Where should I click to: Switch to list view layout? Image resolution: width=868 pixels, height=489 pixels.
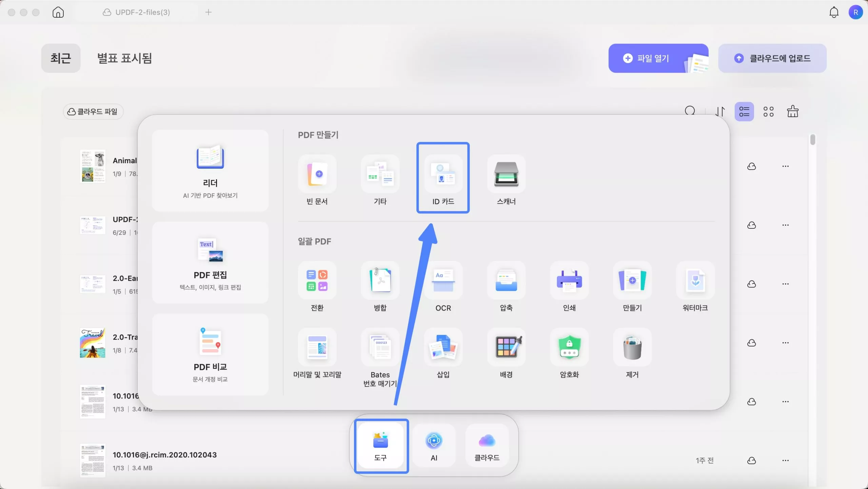(744, 112)
